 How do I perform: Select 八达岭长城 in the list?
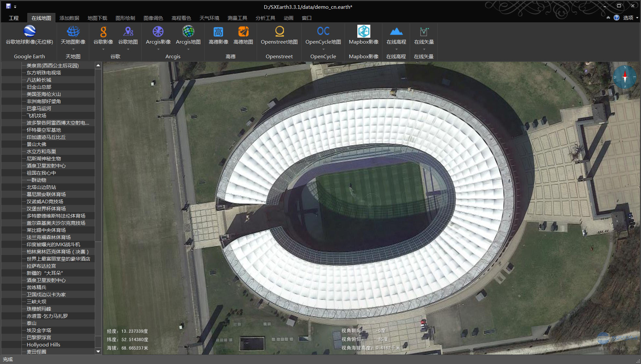pyautogui.click(x=39, y=80)
